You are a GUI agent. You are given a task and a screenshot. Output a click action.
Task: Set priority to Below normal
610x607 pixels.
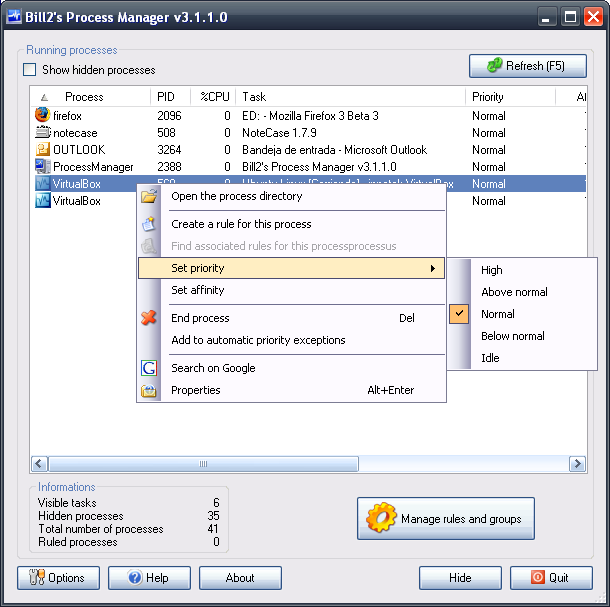(x=522, y=336)
